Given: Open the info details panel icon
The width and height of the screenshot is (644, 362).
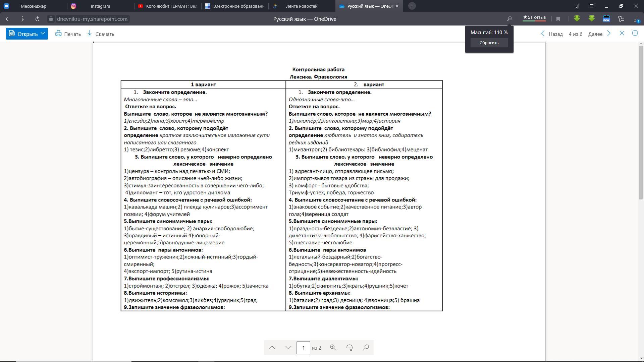Looking at the screenshot, I should [x=635, y=33].
